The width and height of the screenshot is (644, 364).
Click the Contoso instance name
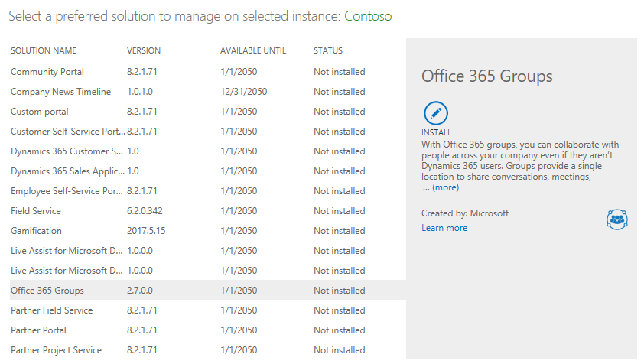[368, 16]
